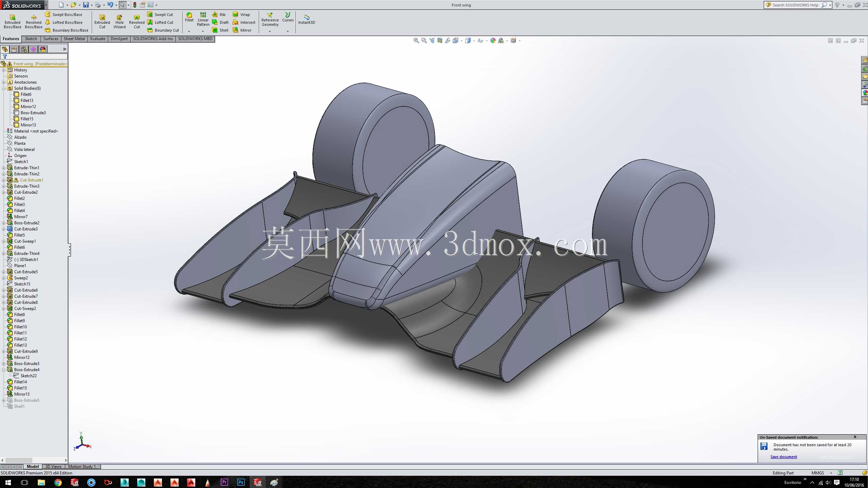Select the Extruded Cut tool

point(102,21)
